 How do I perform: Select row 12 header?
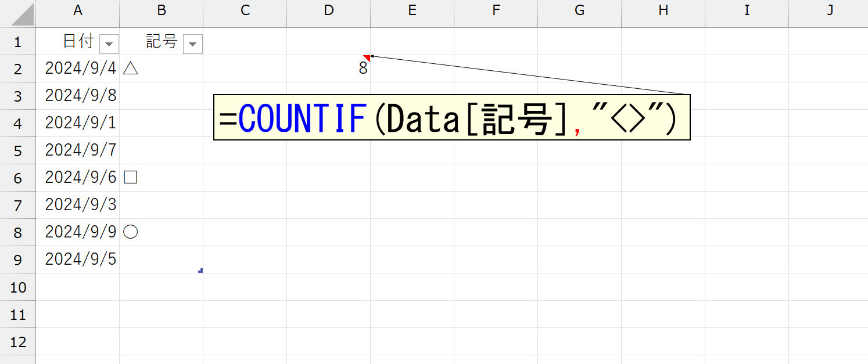[17, 342]
